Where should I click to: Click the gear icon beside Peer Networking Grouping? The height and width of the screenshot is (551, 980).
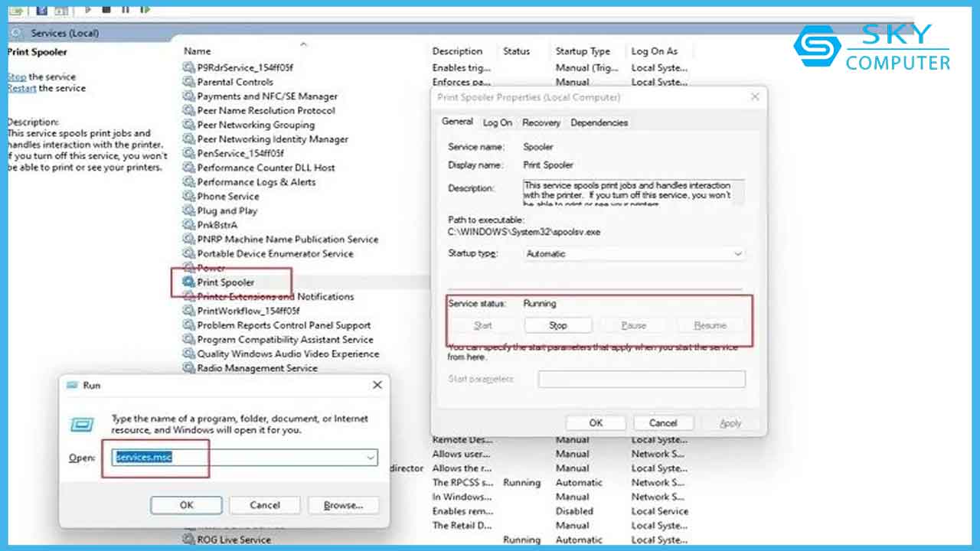pos(189,125)
